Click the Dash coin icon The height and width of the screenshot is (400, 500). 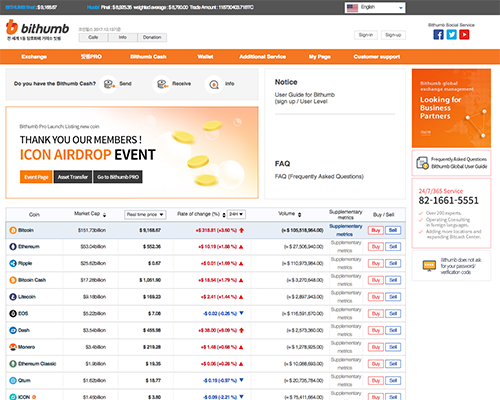[13, 330]
